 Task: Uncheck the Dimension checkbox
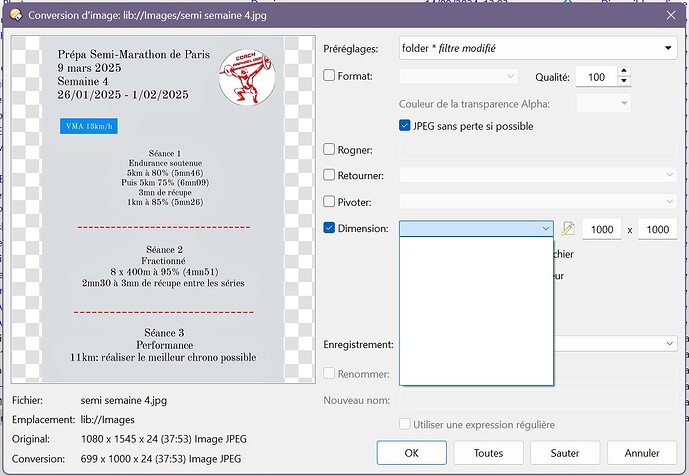329,228
